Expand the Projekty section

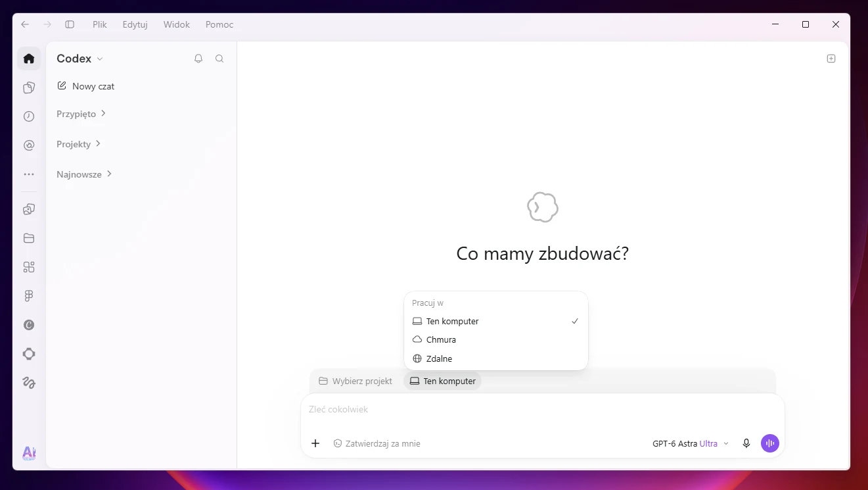tap(79, 144)
